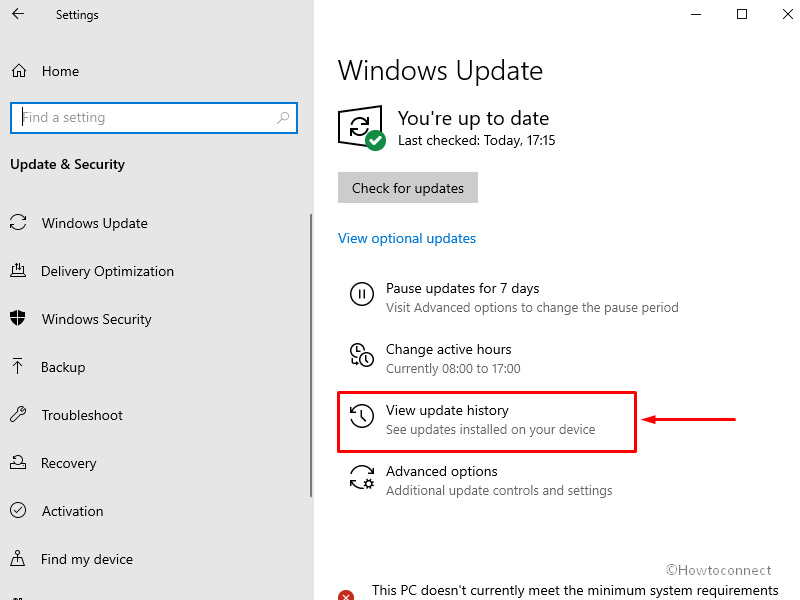Click the Find my device icon
The width and height of the screenshot is (800, 600).
[x=17, y=558]
